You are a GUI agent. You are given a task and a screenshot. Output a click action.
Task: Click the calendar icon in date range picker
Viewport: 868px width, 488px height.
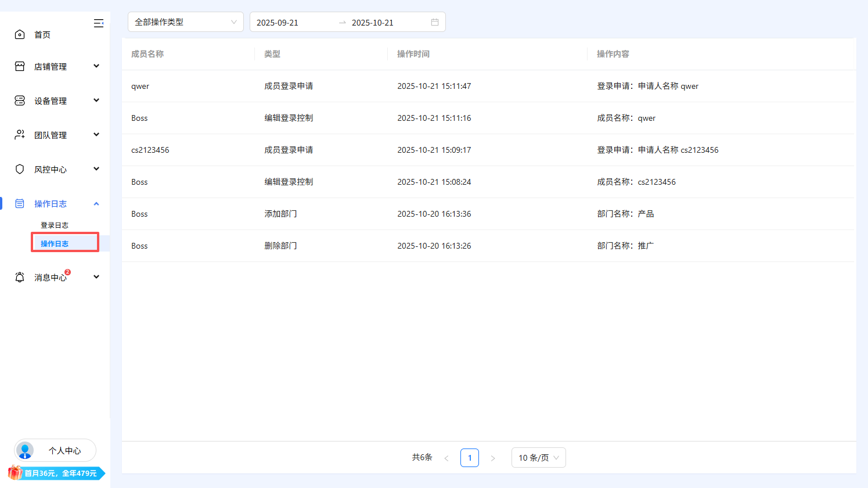click(435, 21)
